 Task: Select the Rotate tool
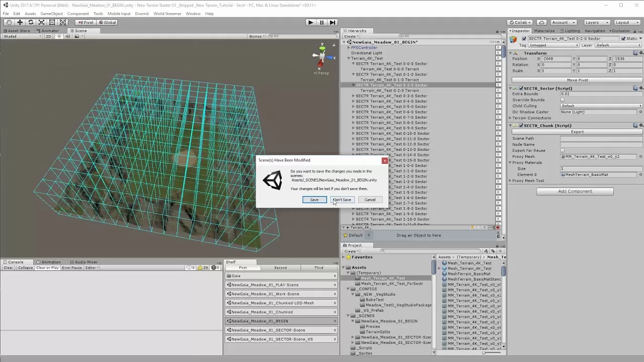pos(31,22)
